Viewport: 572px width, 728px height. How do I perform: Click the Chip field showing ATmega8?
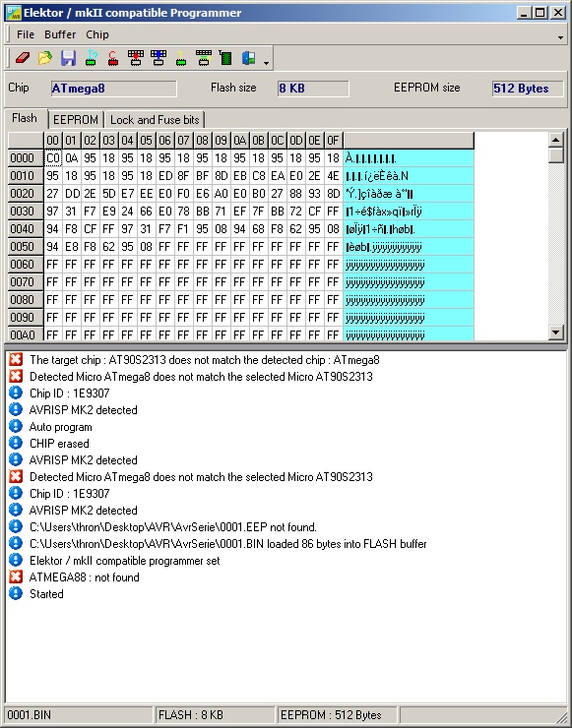pyautogui.click(x=114, y=89)
